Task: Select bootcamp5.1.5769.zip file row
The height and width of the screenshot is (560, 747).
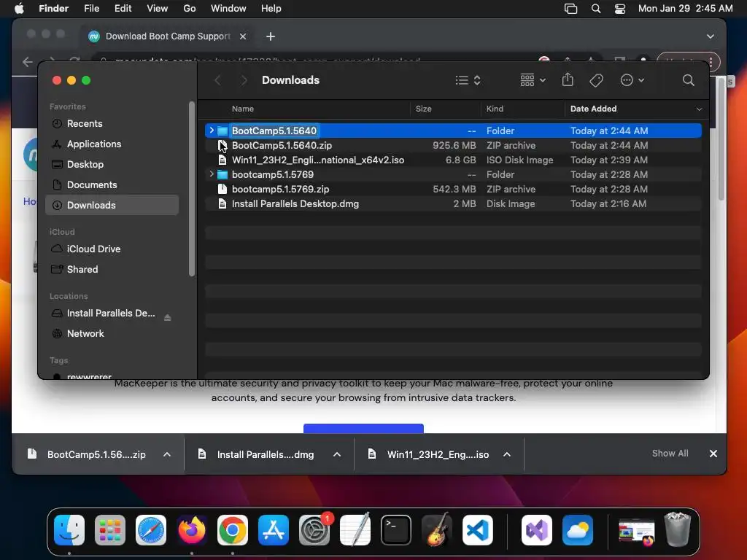Action: click(x=453, y=189)
